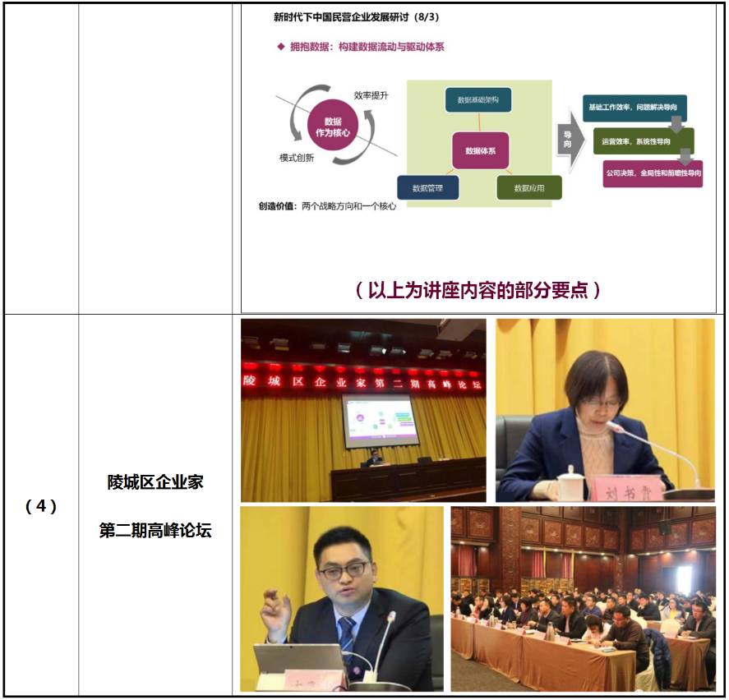
Task: Click the text 以上为讲座内容的部分要点
Action: click(x=478, y=290)
